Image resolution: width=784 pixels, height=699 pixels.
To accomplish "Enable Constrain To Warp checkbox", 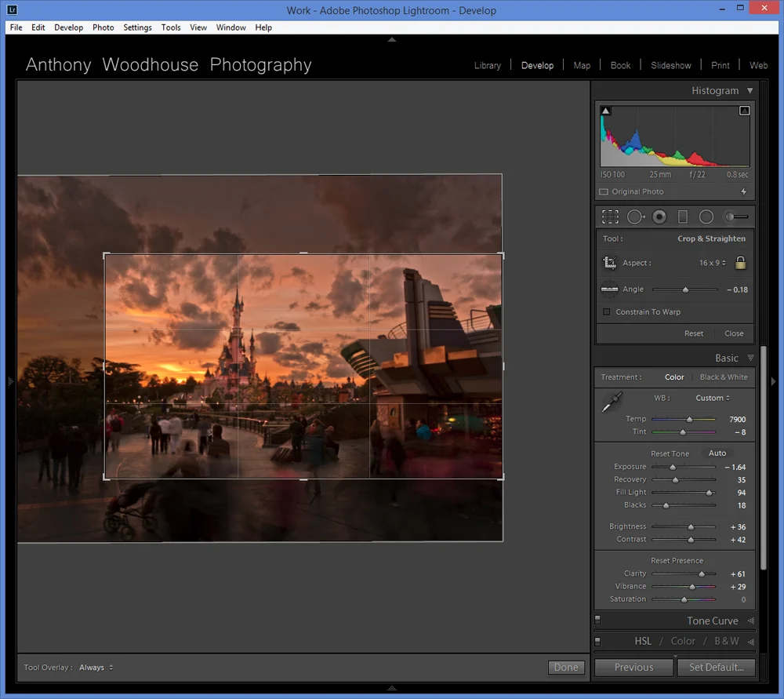I will point(607,311).
